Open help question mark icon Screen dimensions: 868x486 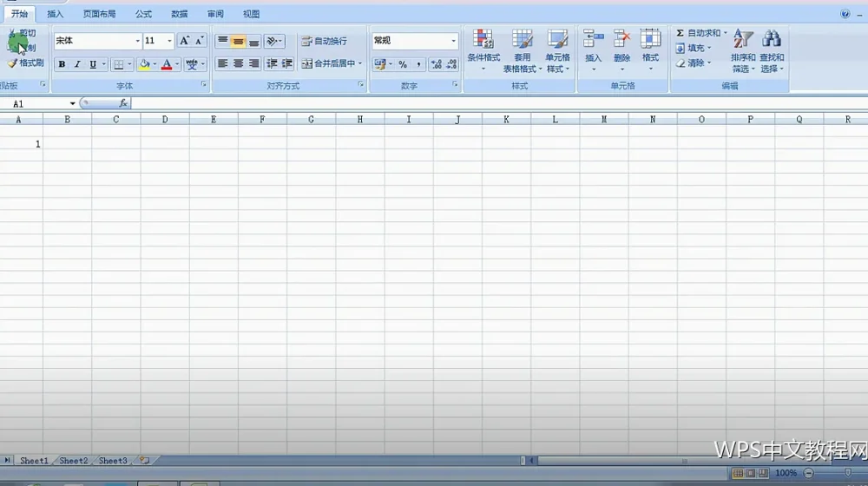click(x=845, y=14)
